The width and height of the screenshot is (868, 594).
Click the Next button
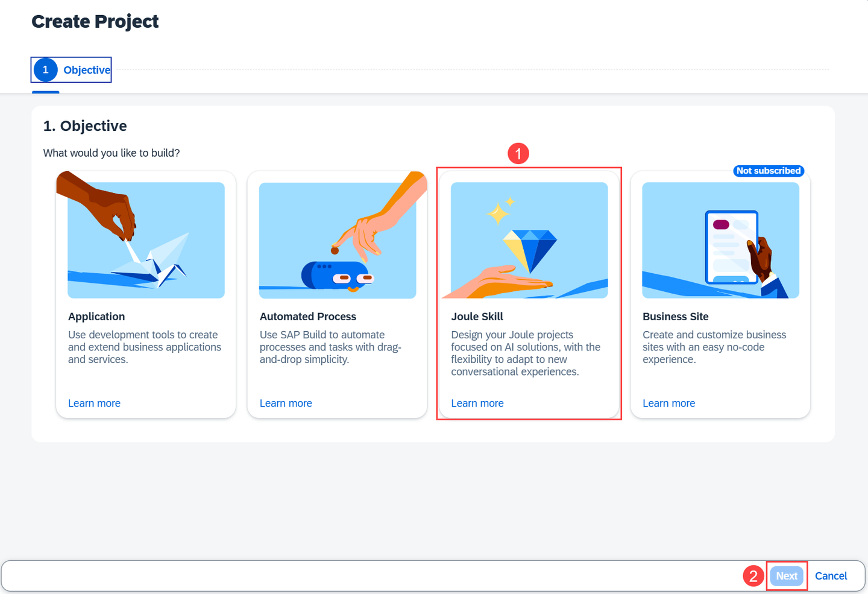click(x=787, y=576)
